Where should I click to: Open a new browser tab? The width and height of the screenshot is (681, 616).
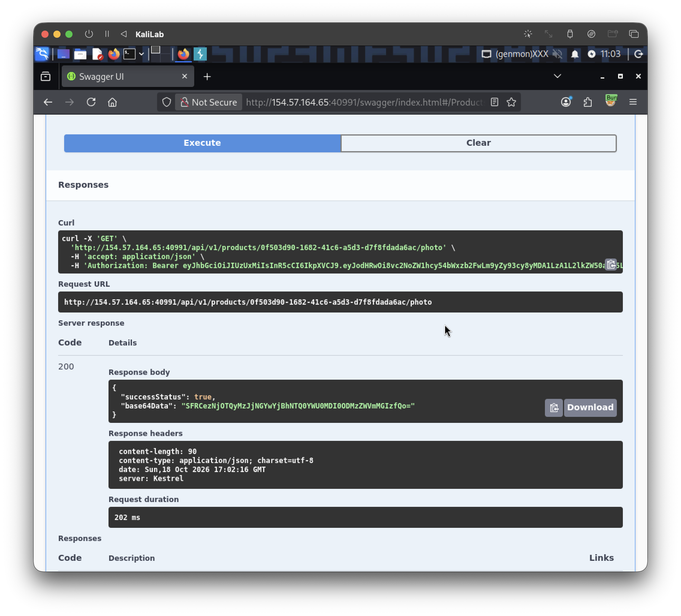(207, 77)
